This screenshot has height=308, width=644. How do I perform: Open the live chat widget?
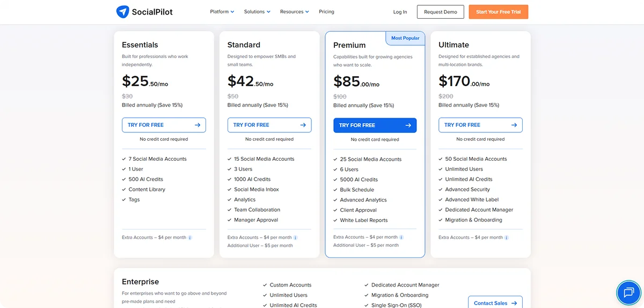(x=628, y=292)
